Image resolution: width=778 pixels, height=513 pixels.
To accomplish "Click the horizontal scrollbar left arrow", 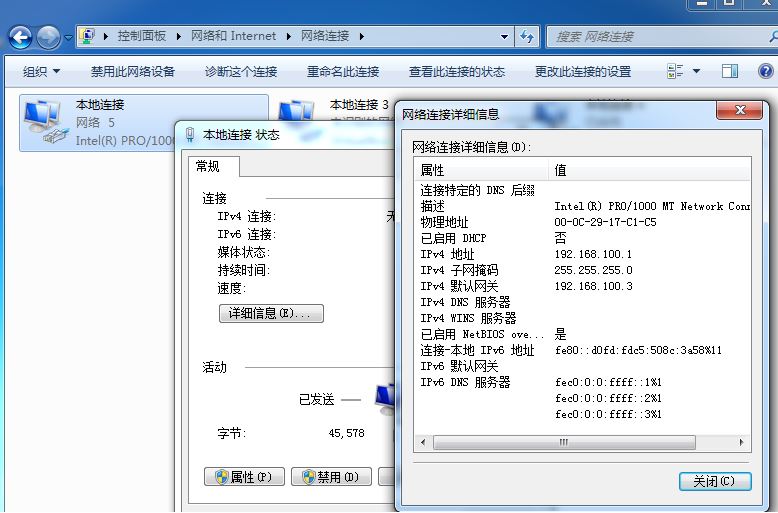I will tap(423, 442).
